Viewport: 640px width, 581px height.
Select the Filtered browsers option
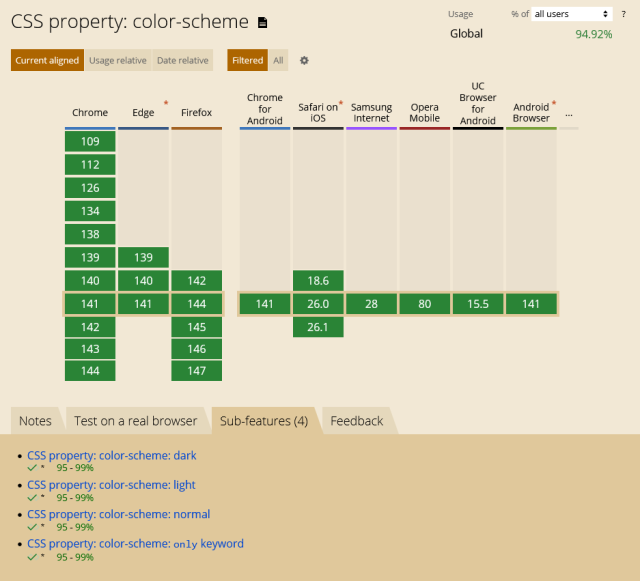point(247,60)
